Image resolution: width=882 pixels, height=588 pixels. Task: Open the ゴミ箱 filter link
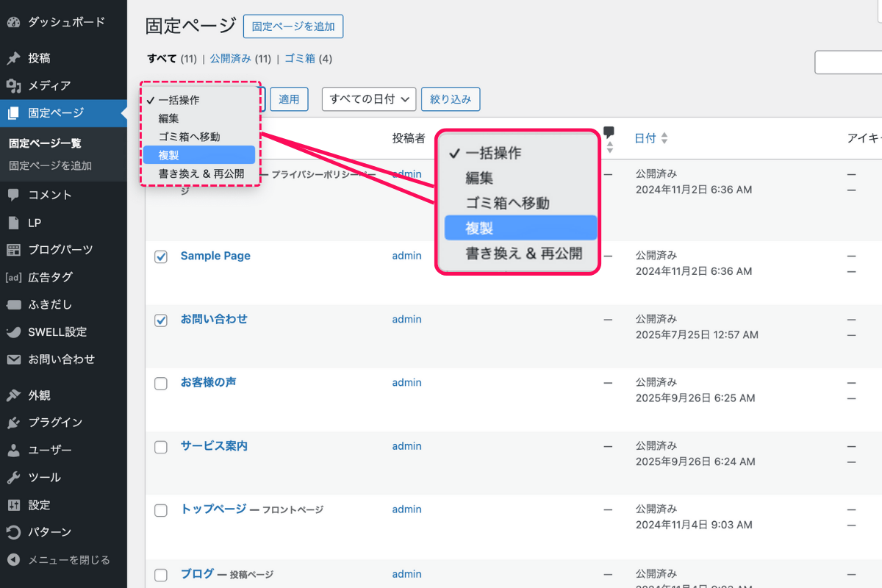coord(299,59)
